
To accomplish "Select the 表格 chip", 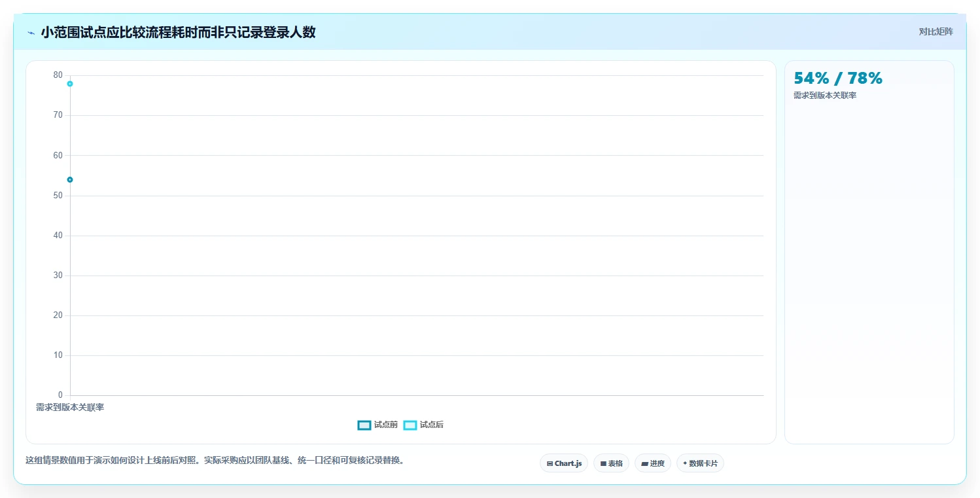I will point(611,463).
